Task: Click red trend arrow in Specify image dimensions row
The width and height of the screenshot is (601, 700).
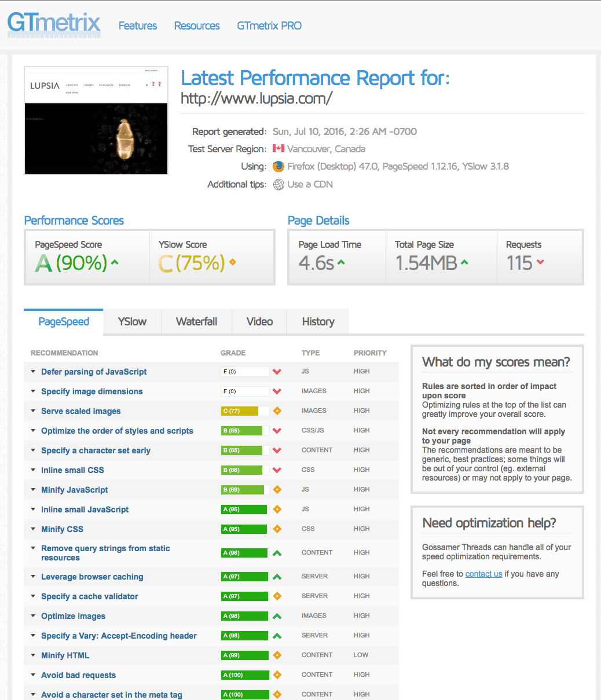Action: click(277, 391)
